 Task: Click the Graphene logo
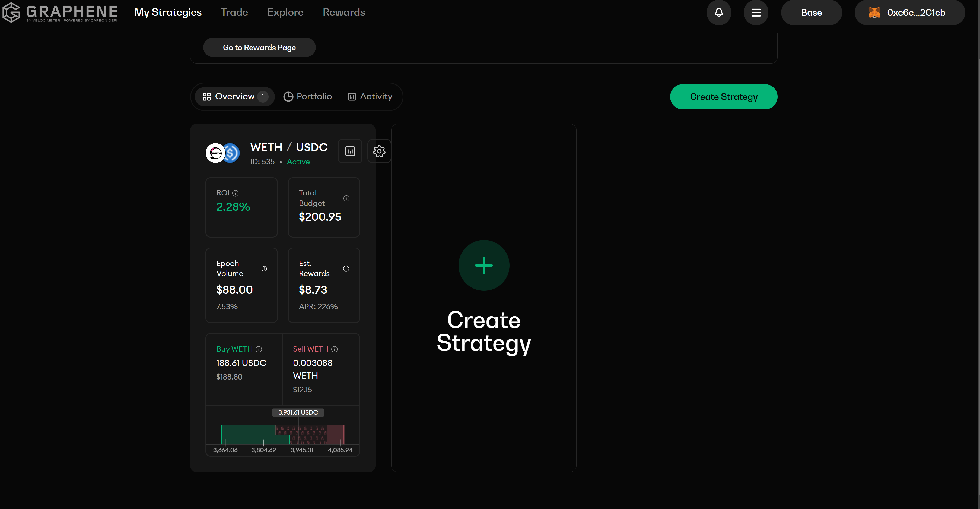point(60,12)
